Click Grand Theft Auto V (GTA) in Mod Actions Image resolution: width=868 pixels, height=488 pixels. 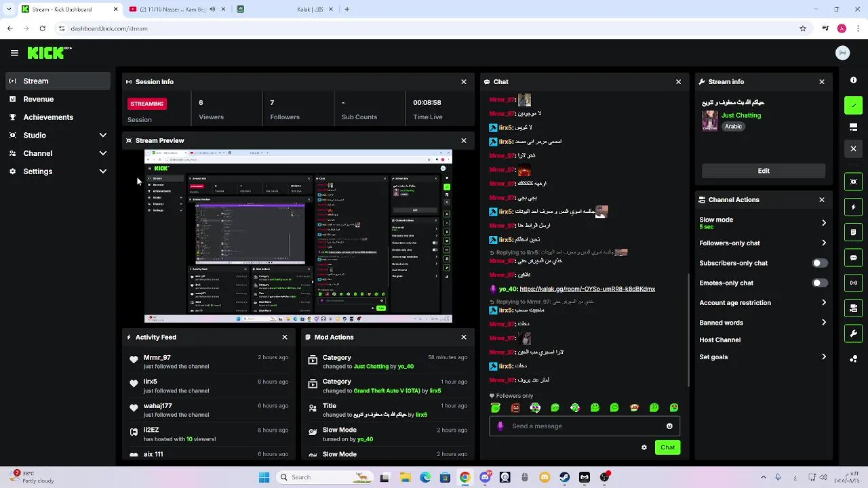387,391
